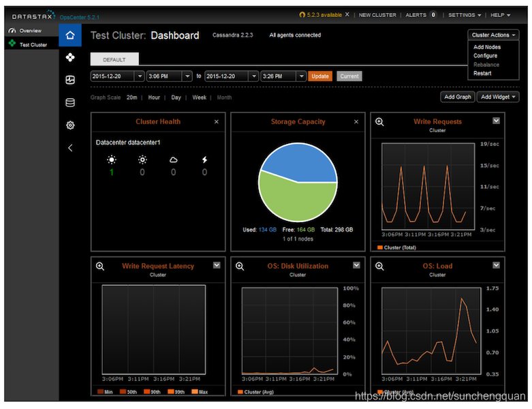Click the 'Datacenter datacenter1' label
Viewport: 532px width, 409px height.
pyautogui.click(x=128, y=142)
